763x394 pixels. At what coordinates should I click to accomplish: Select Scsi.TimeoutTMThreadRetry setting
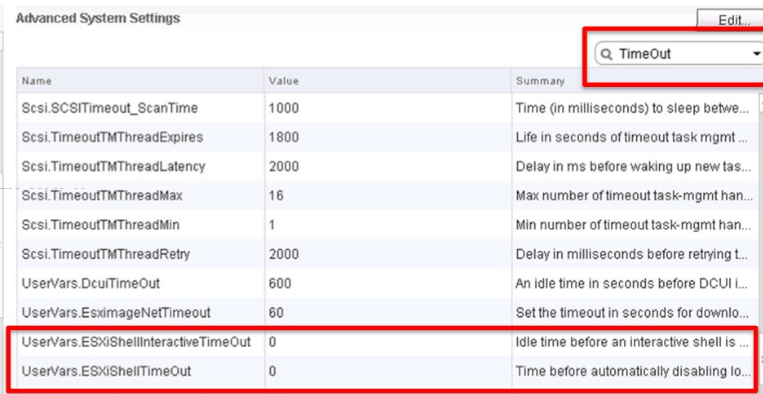(x=106, y=254)
